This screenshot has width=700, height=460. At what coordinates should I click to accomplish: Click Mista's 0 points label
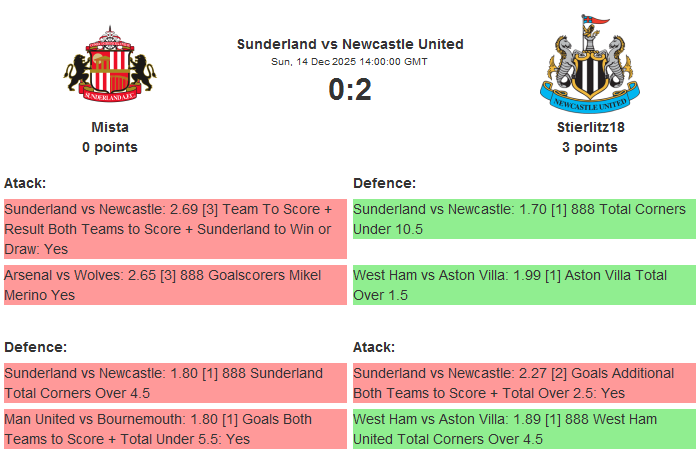110,147
